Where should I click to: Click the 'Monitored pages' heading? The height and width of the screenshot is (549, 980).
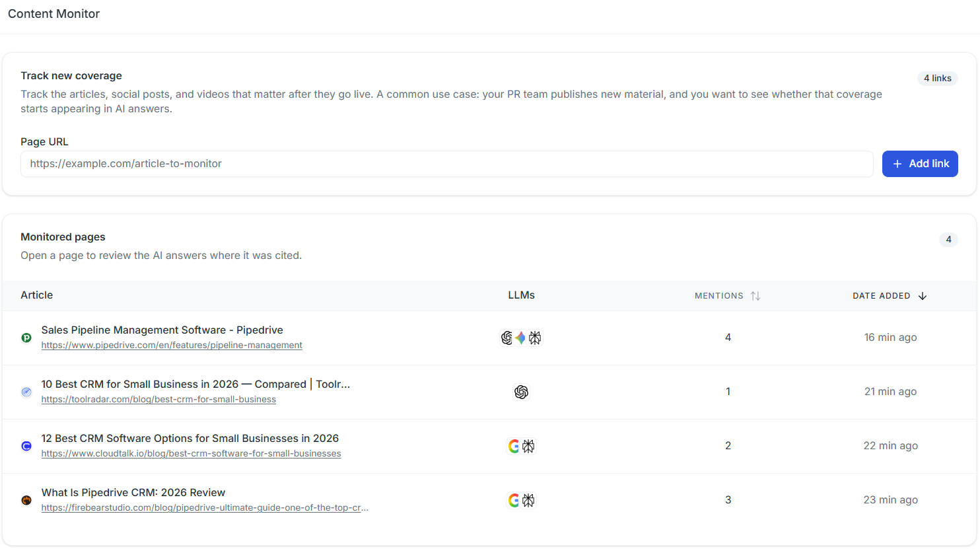pos(63,237)
